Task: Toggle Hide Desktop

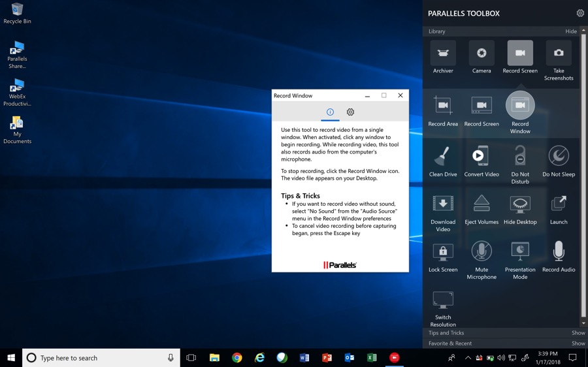Action: pyautogui.click(x=520, y=204)
